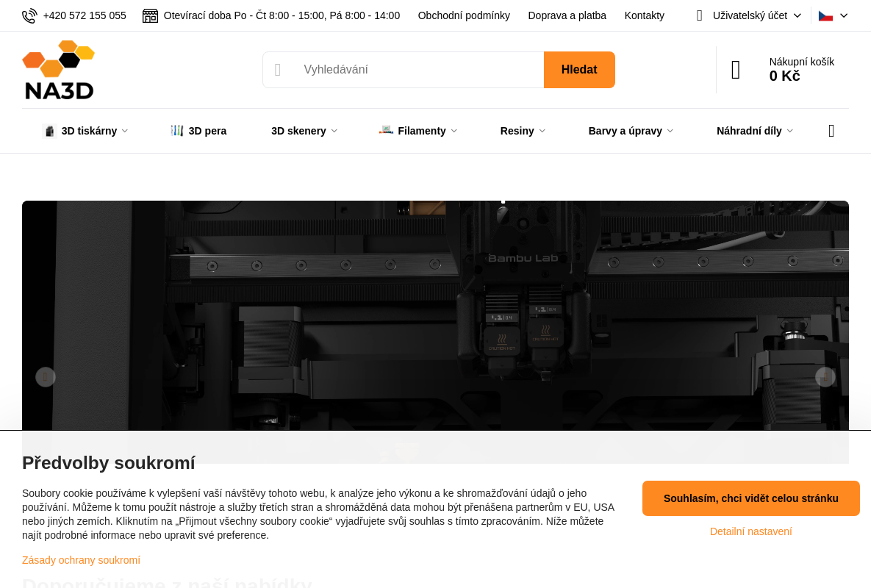The image size is (882, 588).
Task: Open Obchodní podmínky link
Action: pyautogui.click(x=464, y=15)
